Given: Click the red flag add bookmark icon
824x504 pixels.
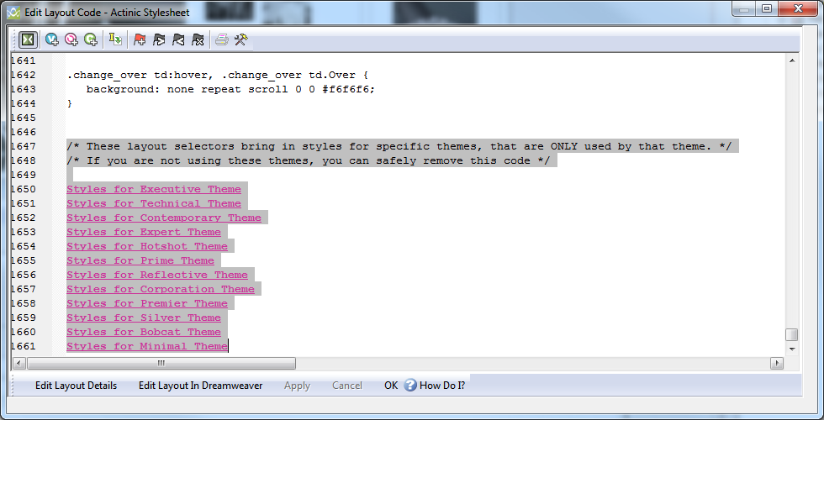Looking at the screenshot, I should coord(140,39).
